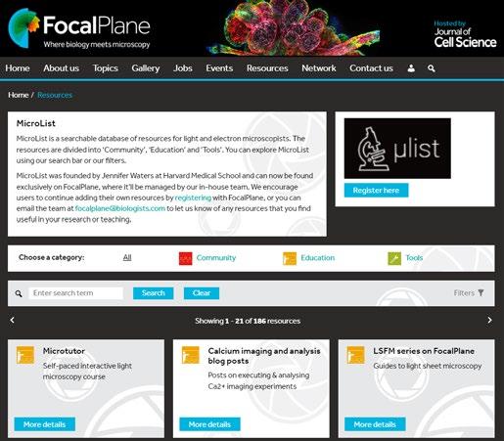504x441 pixels.
Task: Go to next resources page arrow
Action: (489, 320)
